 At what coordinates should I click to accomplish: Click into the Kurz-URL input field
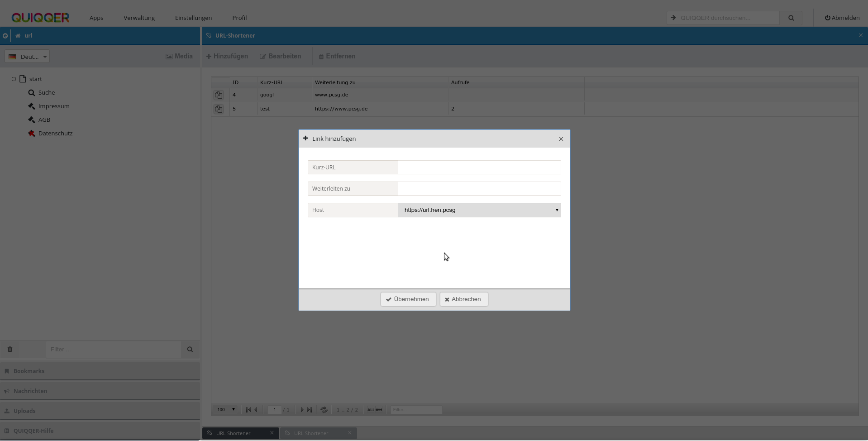tap(479, 168)
